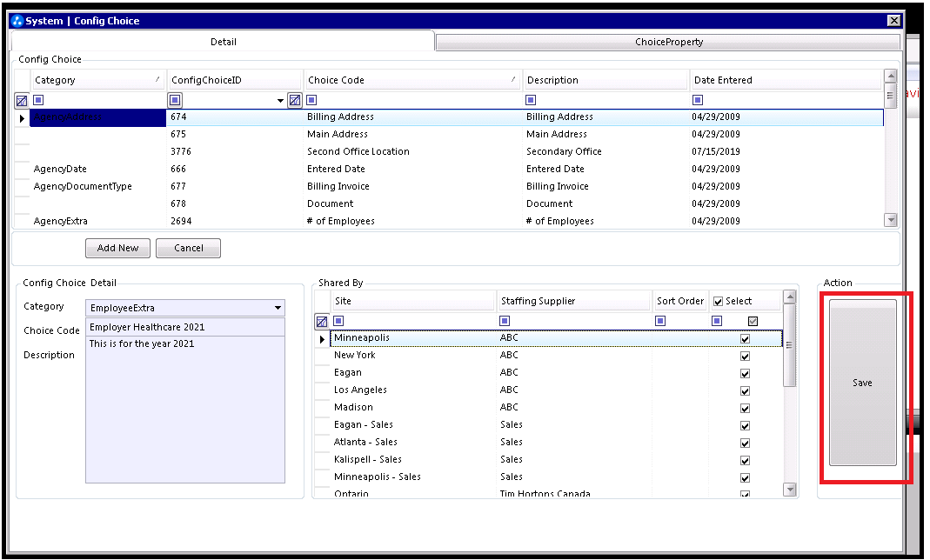This screenshot has width=930, height=560.
Task: Click the Add New button
Action: [x=117, y=249]
